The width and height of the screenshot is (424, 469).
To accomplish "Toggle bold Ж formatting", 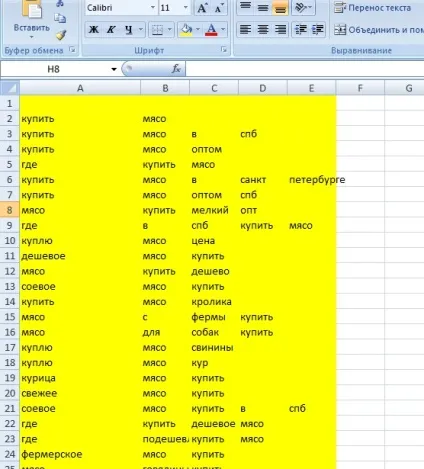I will tap(94, 30).
